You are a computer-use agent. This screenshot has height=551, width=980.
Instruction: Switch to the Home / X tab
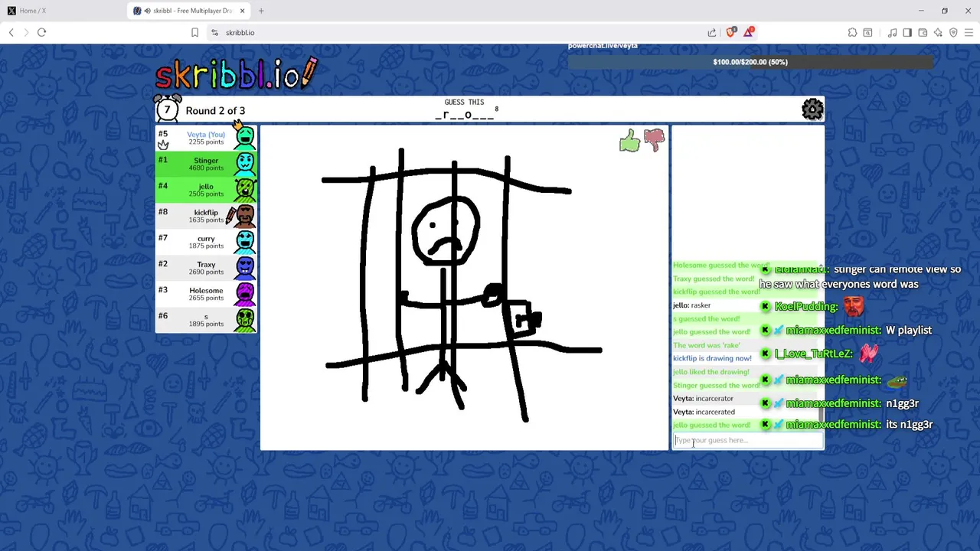pos(63,11)
